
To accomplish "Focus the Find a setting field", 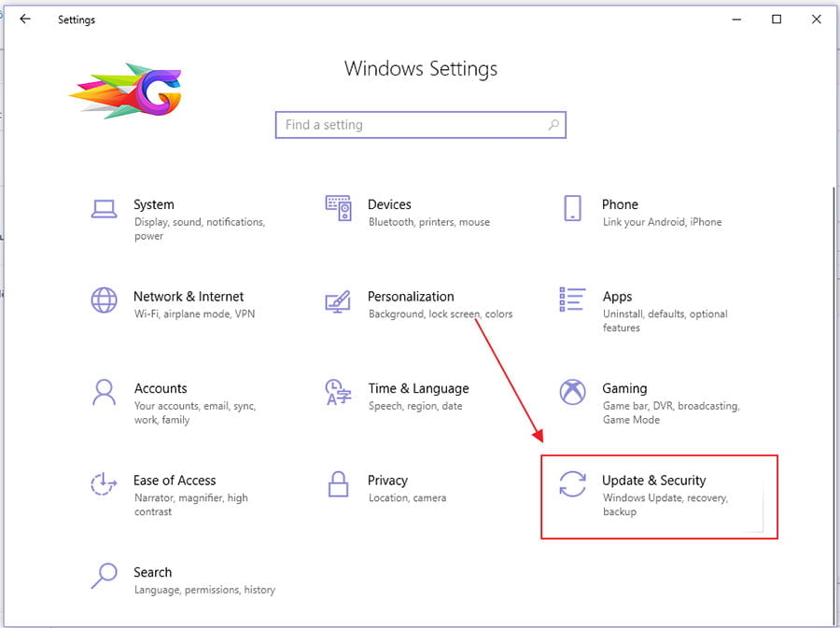I will [421, 125].
